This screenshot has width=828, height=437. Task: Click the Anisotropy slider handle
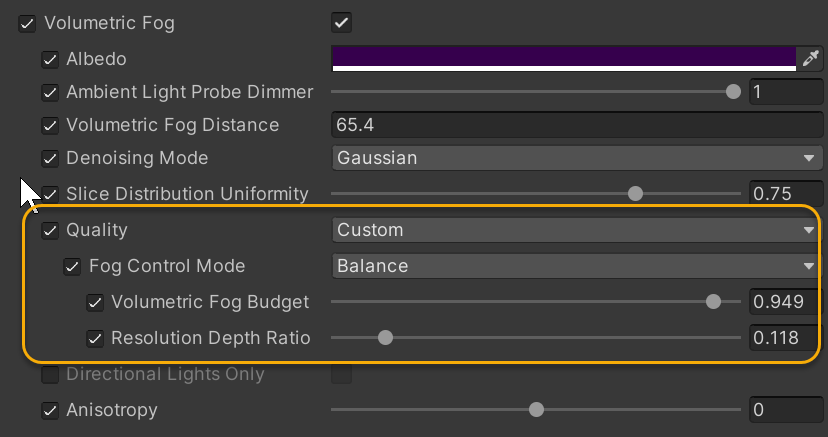536,409
